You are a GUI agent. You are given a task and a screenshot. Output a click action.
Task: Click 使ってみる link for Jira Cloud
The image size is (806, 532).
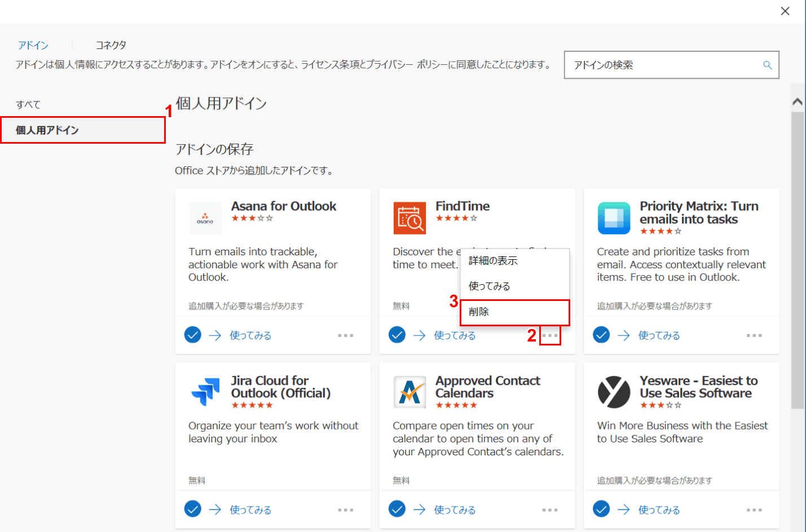[250, 509]
